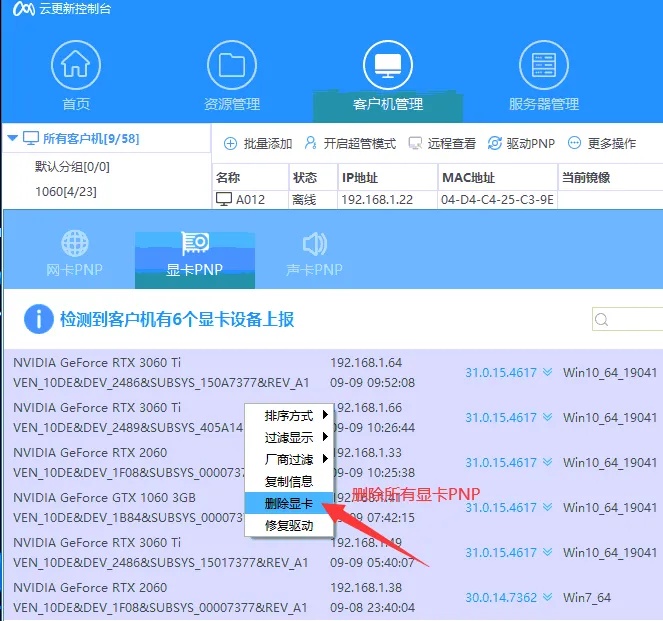Select the 客户机管理 monitor icon
663x621 pixels.
(x=388, y=65)
